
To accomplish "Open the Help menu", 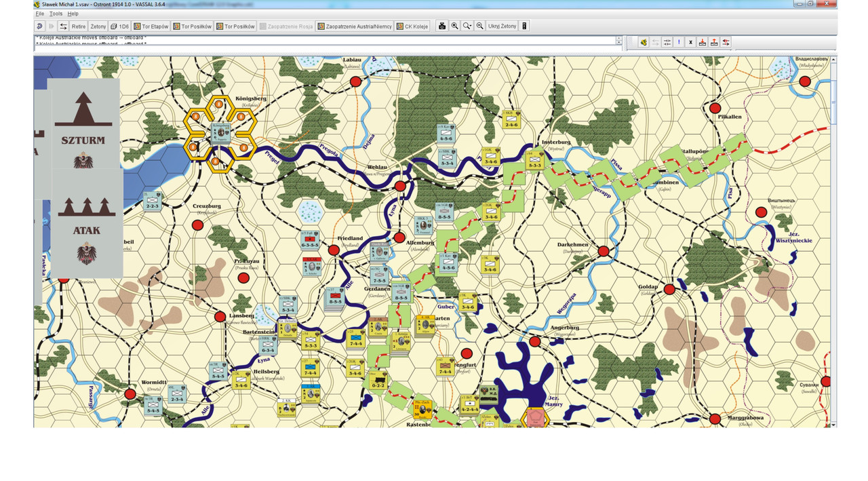I will 73,14.
